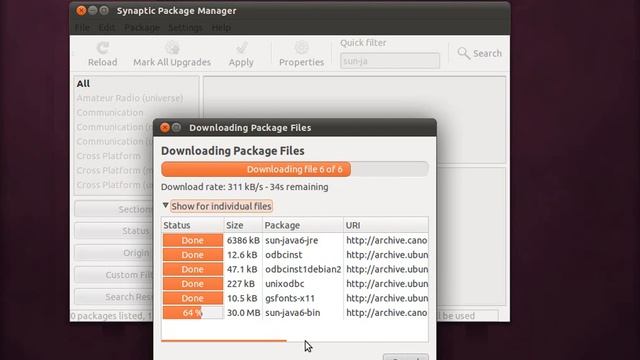Click the horizontal scrollbar in file list
The height and width of the screenshot is (360, 640).
224,340
